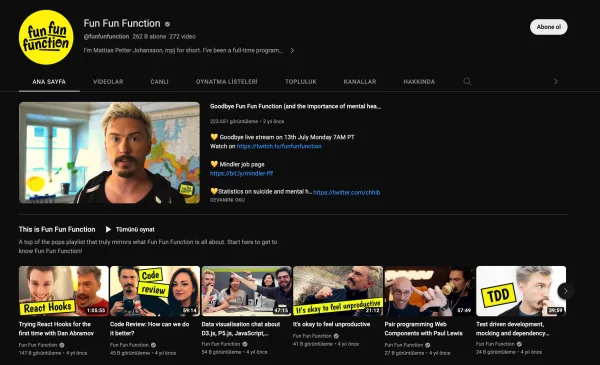This screenshot has height=365, width=600.
Task: Click the channel name under React Hooks video
Action: (38, 345)
